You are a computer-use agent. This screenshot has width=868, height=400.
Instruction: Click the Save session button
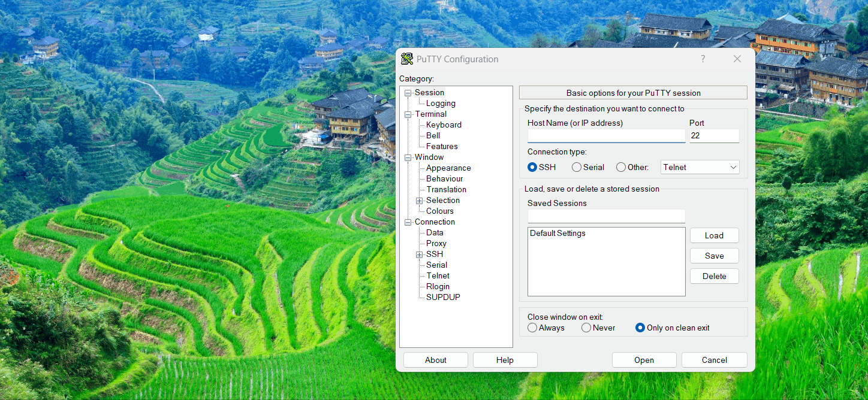pos(714,256)
